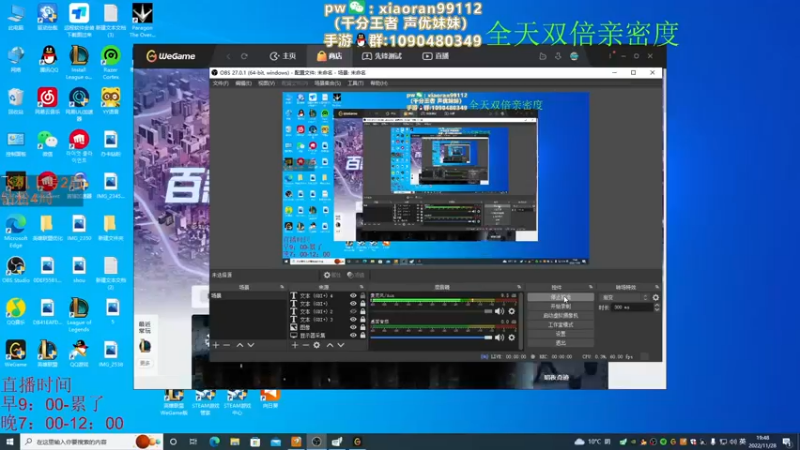
Task: Toggle visibility of text (GDI+) 2 source
Action: (x=353, y=312)
